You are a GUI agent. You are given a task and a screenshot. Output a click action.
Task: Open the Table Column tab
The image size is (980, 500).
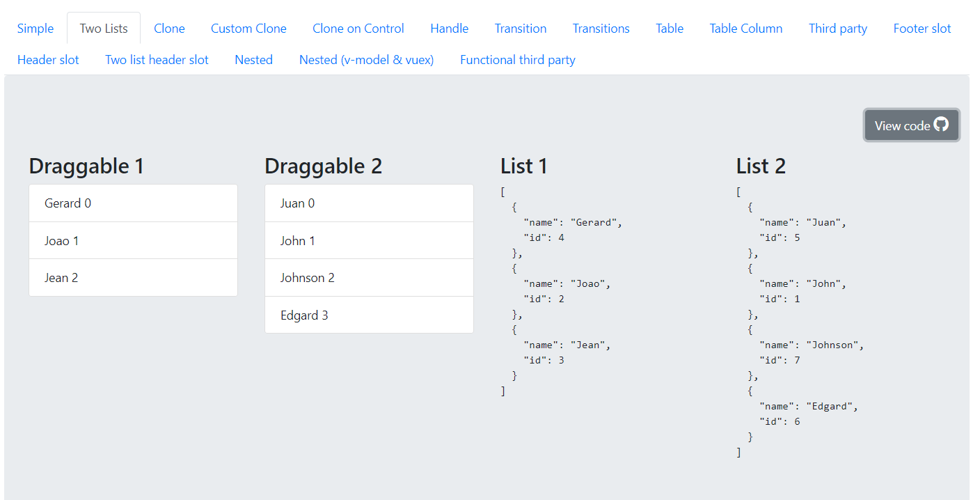(745, 29)
